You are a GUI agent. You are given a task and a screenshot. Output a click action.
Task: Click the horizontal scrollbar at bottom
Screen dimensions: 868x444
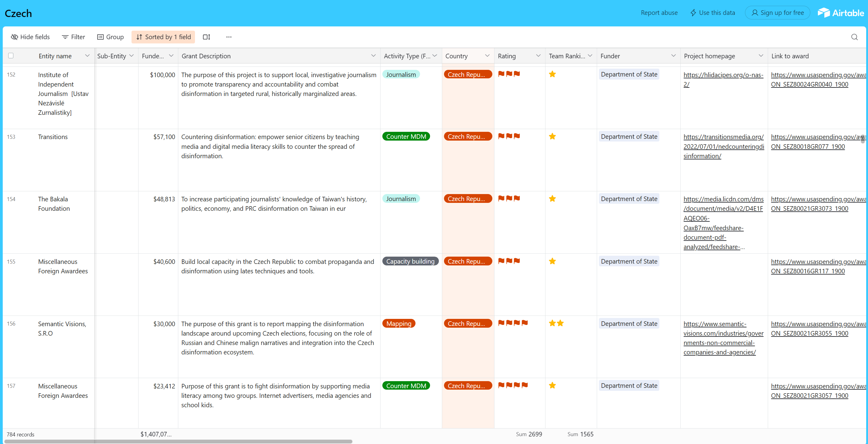point(178,441)
